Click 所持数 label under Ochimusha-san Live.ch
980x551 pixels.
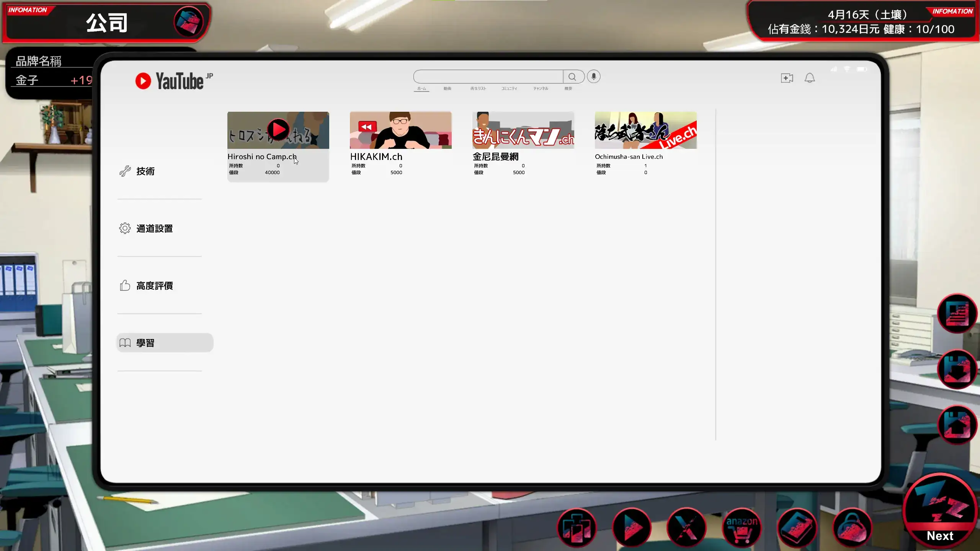tap(603, 166)
